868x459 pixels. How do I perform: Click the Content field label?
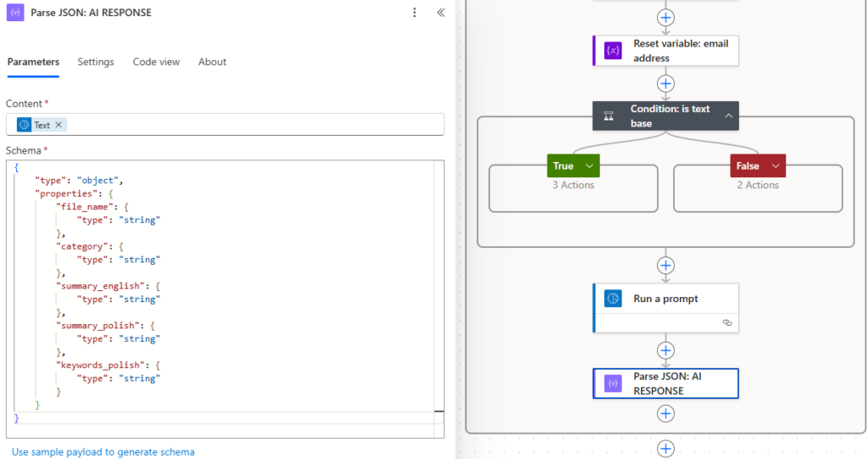click(x=24, y=104)
